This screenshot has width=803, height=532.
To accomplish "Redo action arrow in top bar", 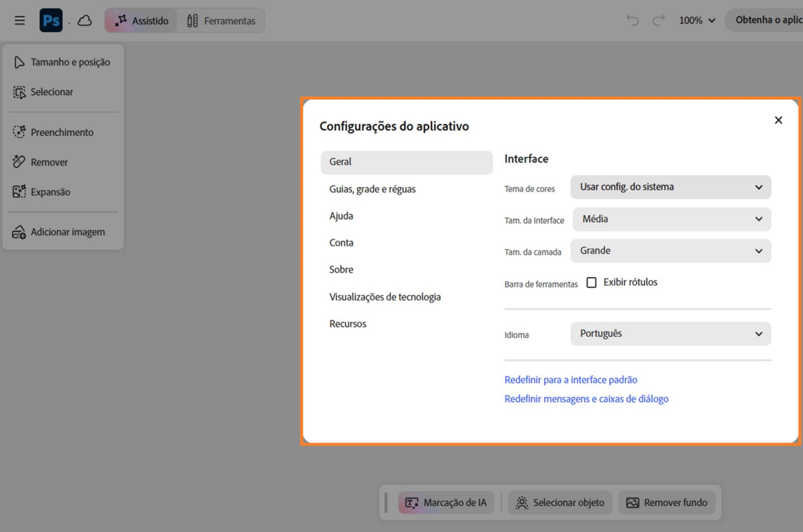I will 659,20.
